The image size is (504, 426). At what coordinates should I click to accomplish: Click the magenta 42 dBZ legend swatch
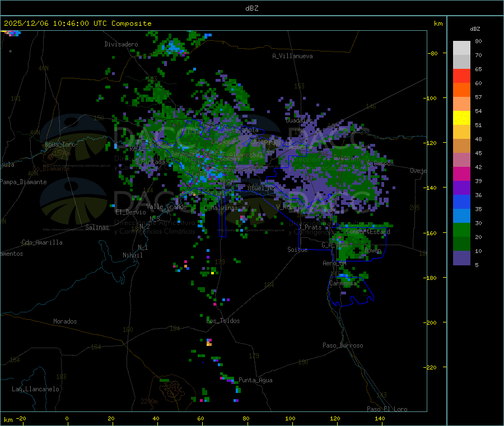click(461, 174)
